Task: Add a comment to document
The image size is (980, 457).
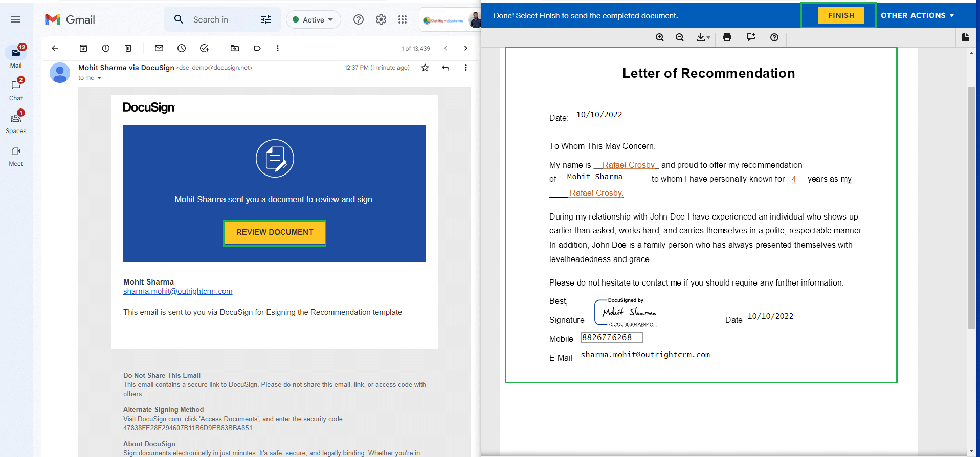Action: [x=751, y=37]
